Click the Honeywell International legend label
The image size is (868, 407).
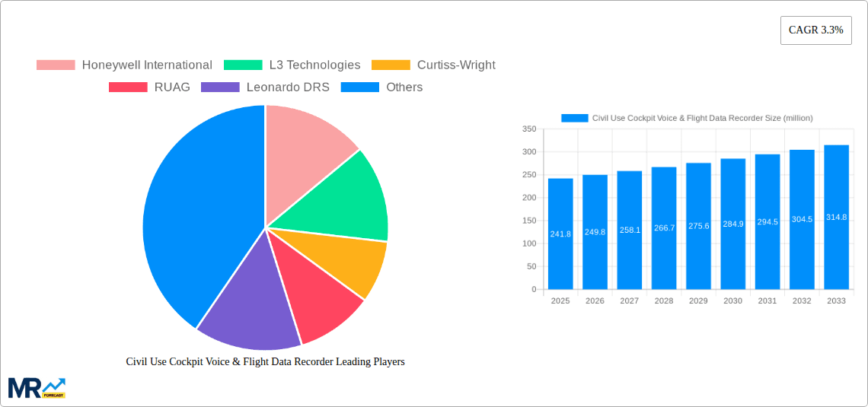click(x=147, y=65)
